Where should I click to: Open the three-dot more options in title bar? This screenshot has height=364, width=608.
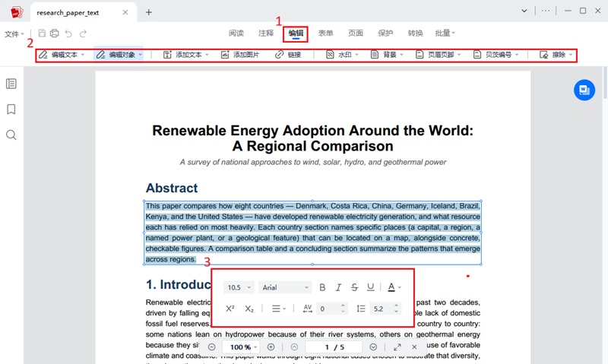click(x=546, y=11)
